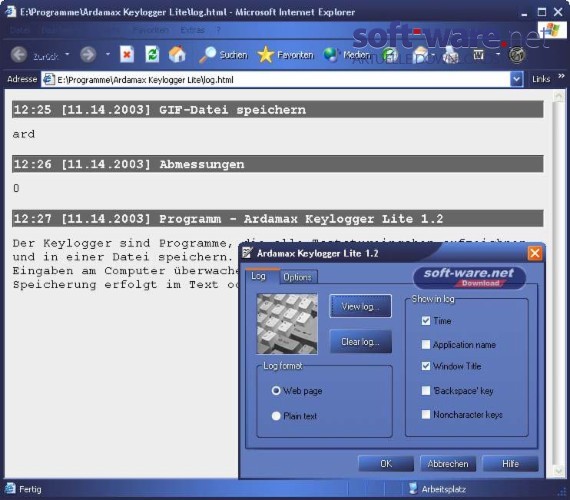
Task: Click the 'Fertig' status text
Action: tap(30, 489)
